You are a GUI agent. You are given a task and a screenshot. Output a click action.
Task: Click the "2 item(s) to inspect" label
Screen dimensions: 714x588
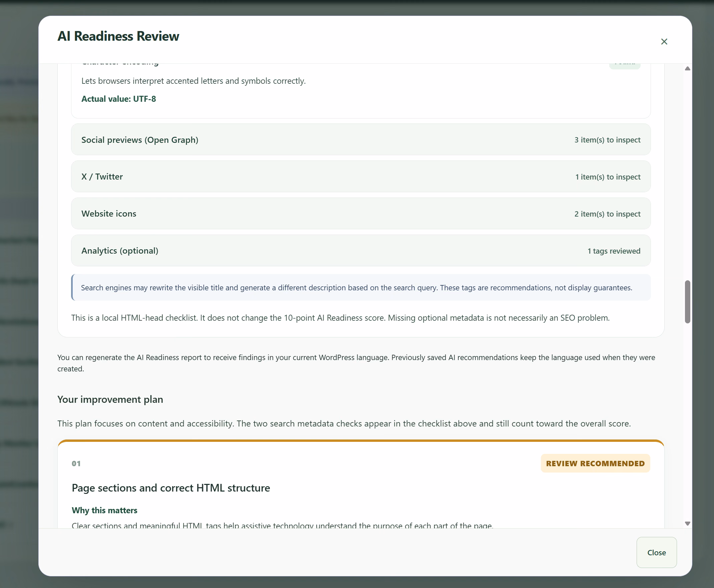tap(607, 214)
